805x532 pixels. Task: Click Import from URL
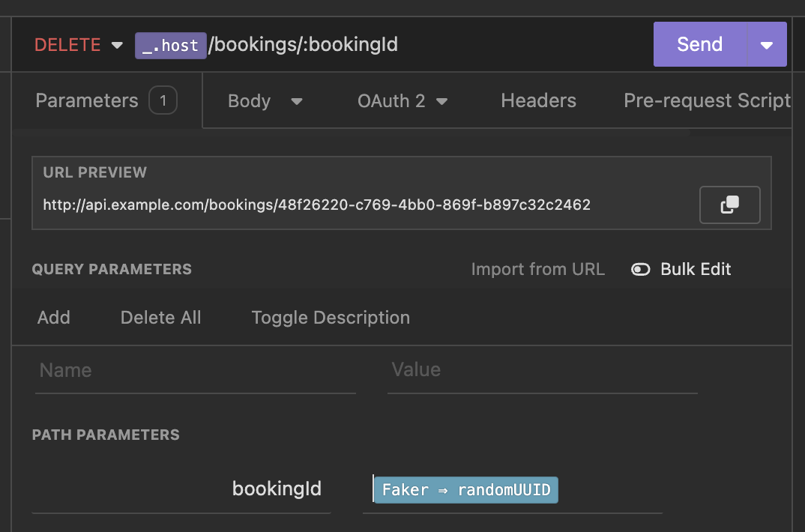coord(537,270)
